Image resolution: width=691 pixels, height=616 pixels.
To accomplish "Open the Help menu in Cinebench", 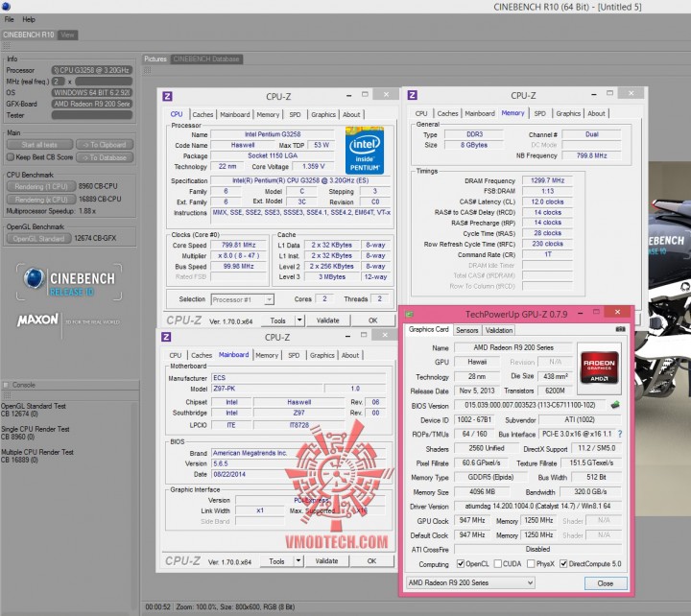I will (x=29, y=19).
